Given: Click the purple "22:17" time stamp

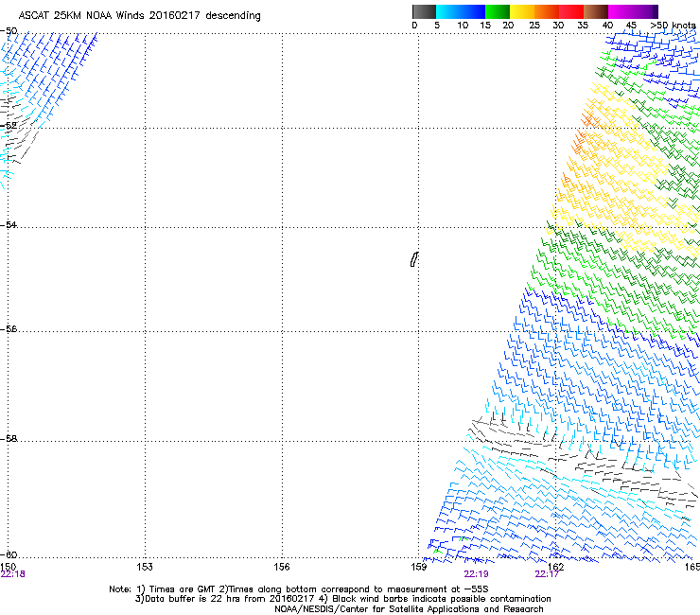Looking at the screenshot, I should point(547,574).
